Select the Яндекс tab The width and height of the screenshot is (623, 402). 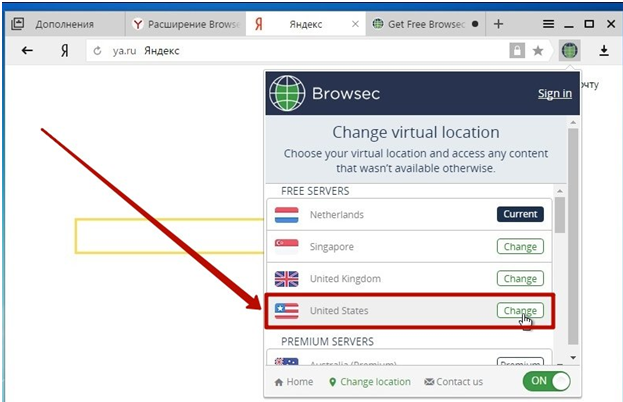[x=305, y=24]
